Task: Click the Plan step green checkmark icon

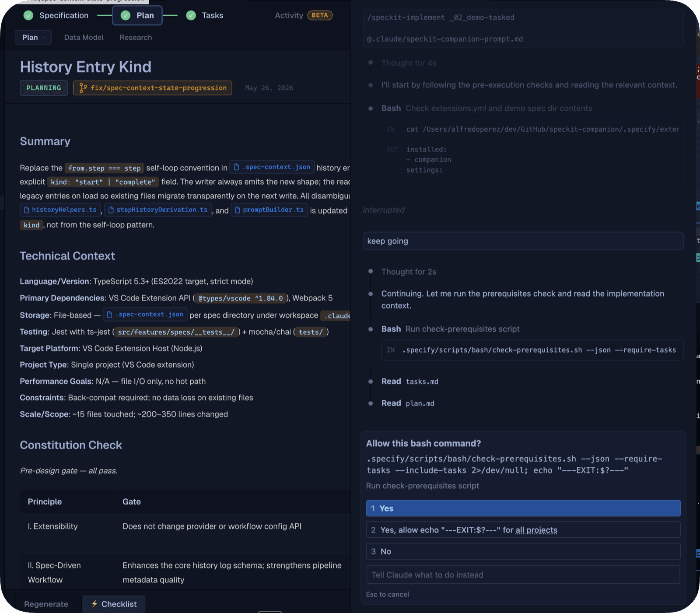Action: point(126,15)
